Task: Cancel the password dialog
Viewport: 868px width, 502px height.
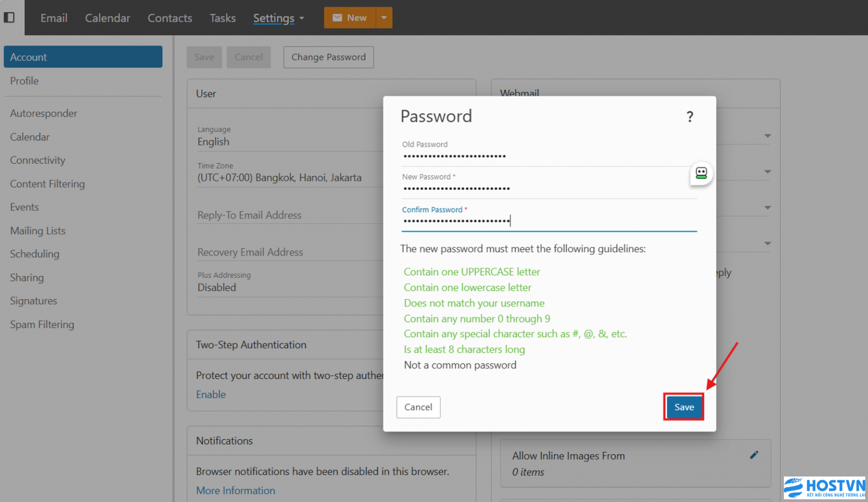Action: (418, 407)
